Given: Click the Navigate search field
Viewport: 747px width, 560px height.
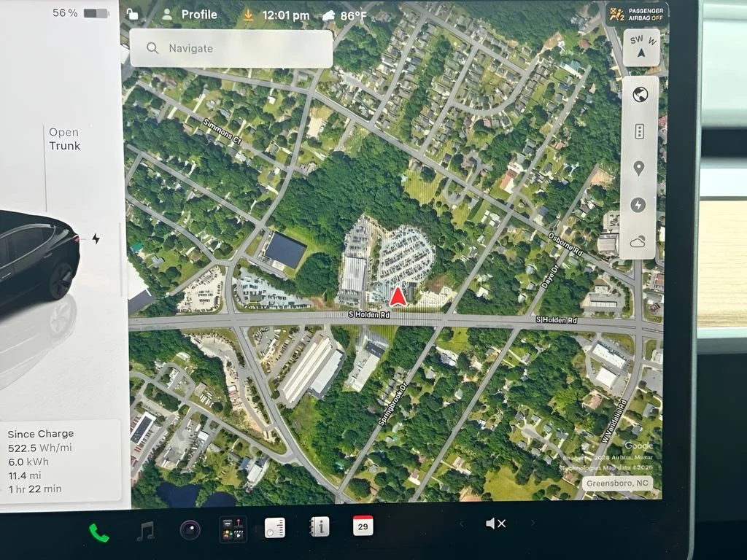Looking at the screenshot, I should (x=231, y=48).
